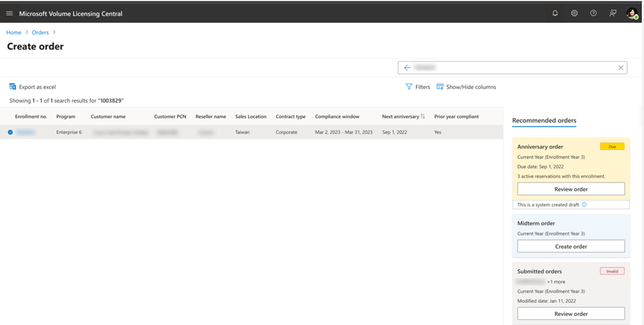Click the Filters funnel icon
This screenshot has height=325, width=644.
point(409,87)
